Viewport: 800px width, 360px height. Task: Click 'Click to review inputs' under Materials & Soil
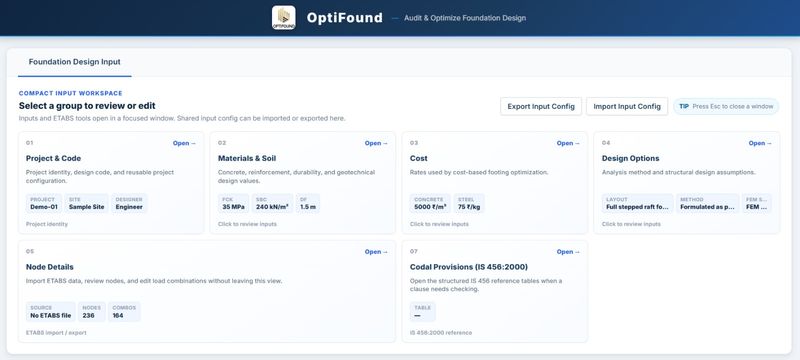click(247, 224)
